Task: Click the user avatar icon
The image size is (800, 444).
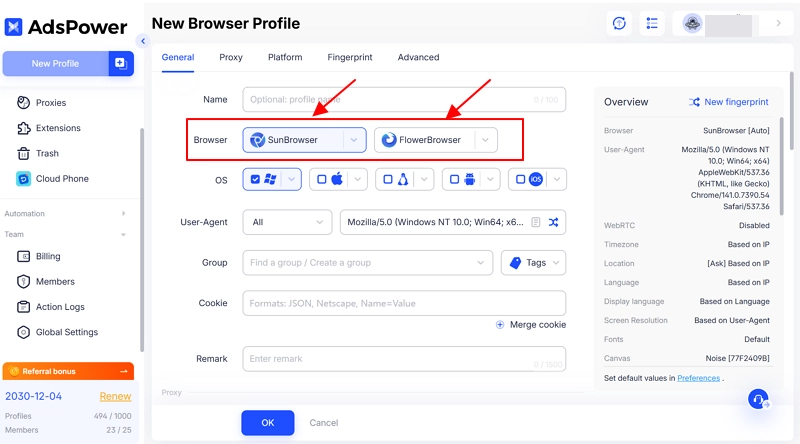Action: [692, 23]
